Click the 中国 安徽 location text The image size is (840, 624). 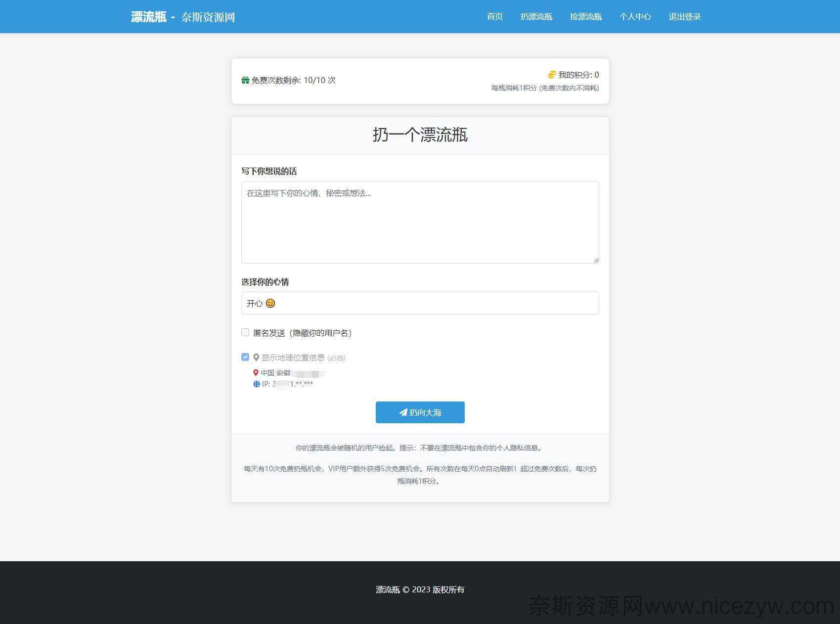[275, 373]
